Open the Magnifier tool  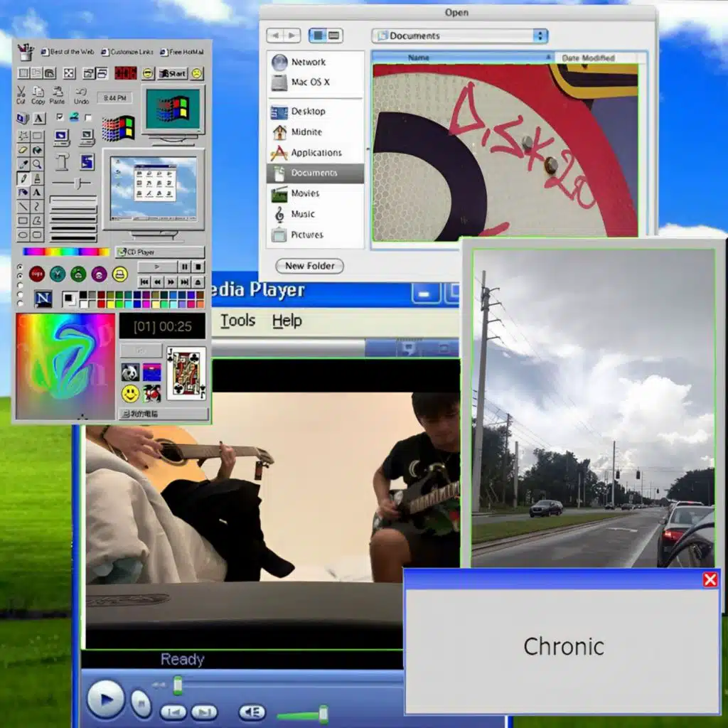click(38, 164)
